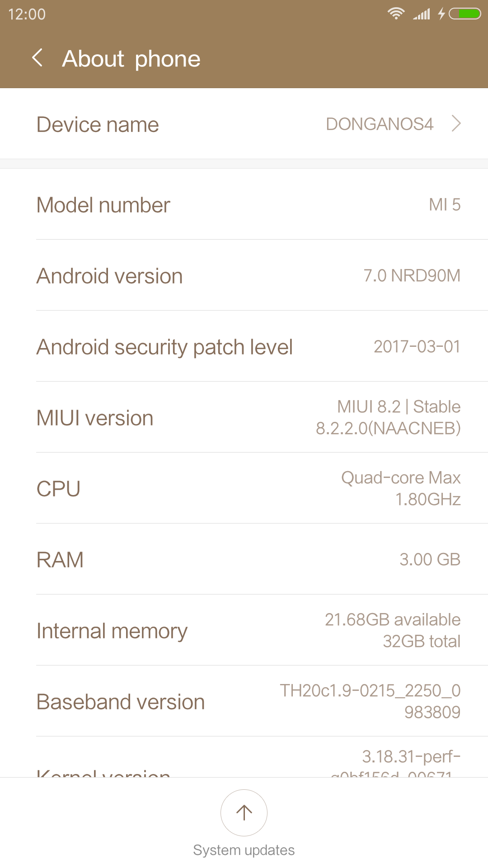Tap the Model number row
488x868 pixels.
pos(244,204)
